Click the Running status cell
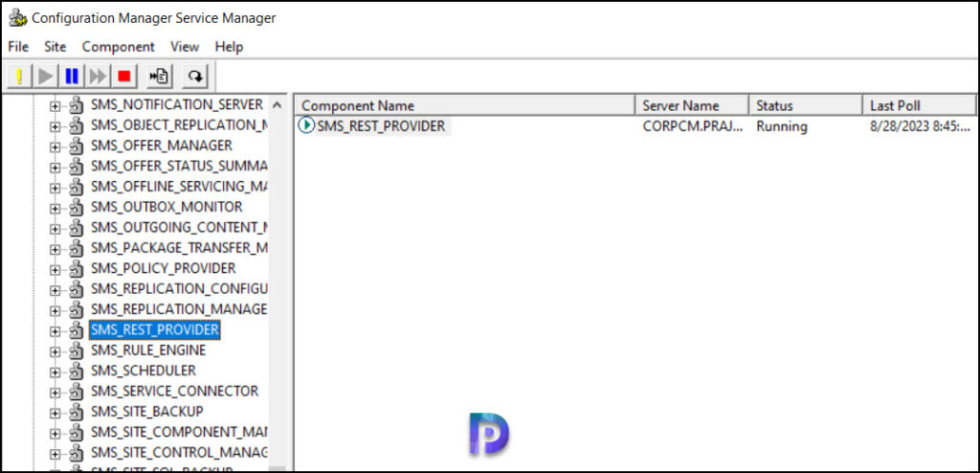 (x=781, y=125)
